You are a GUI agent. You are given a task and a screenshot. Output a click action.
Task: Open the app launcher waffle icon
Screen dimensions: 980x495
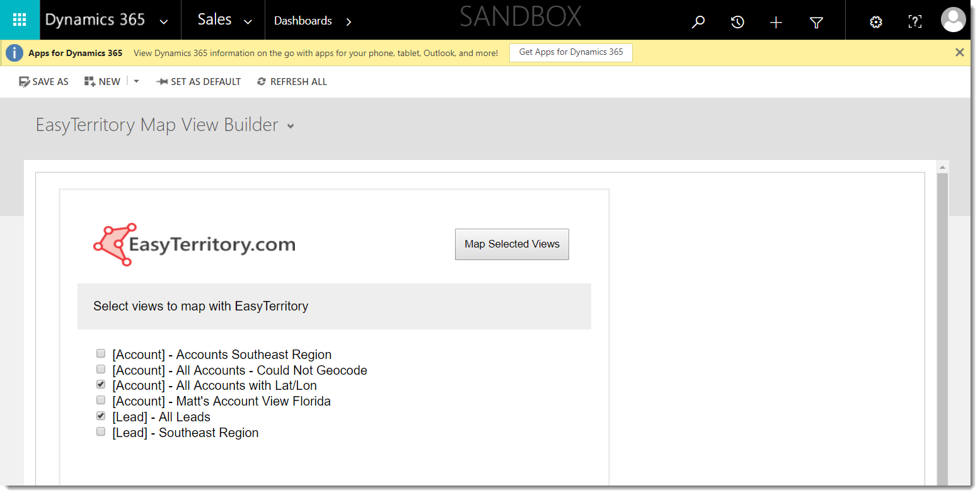pos(20,20)
